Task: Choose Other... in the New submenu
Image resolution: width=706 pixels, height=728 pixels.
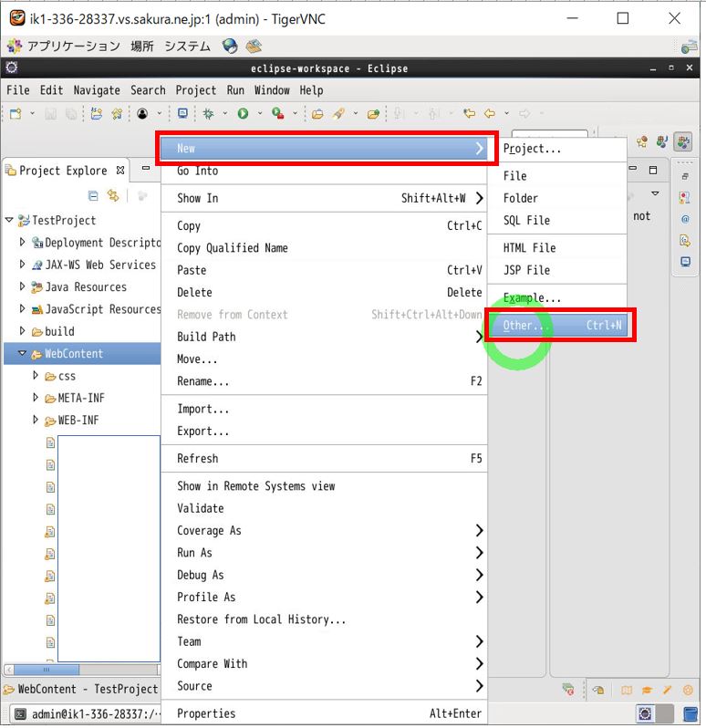Action: coord(557,326)
